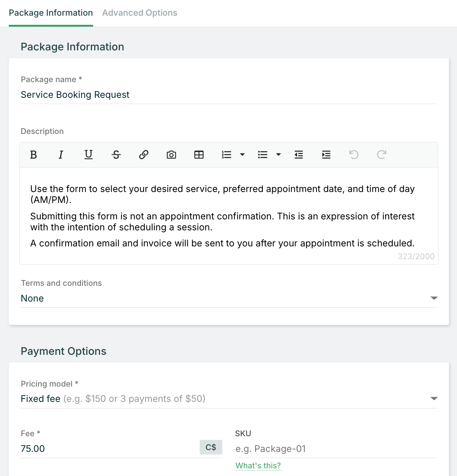Open the Pricing model dropdown
This screenshot has width=457, height=476.
(x=434, y=399)
